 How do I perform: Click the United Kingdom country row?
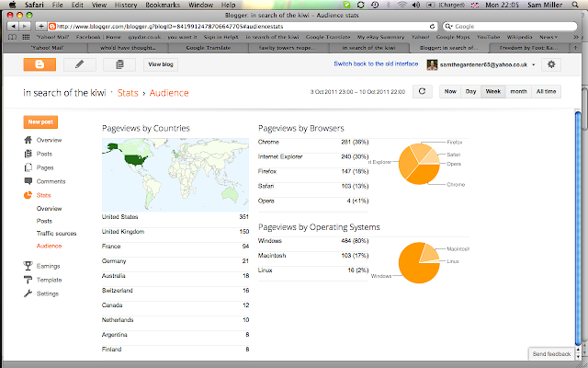tap(175, 231)
